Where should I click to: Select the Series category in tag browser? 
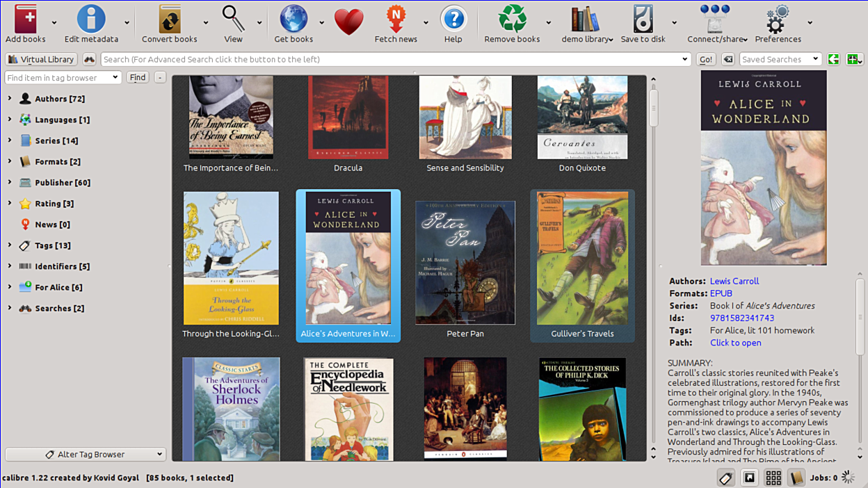pyautogui.click(x=56, y=140)
